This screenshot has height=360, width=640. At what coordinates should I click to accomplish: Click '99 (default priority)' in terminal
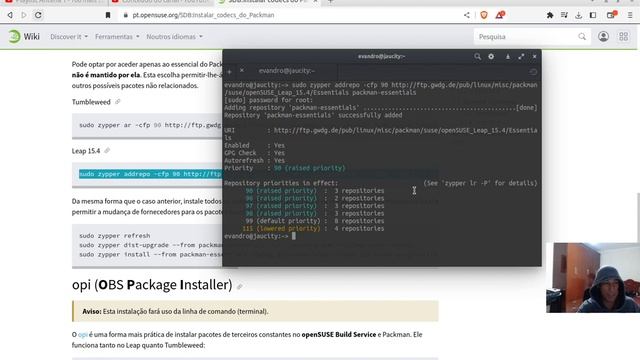(x=283, y=221)
